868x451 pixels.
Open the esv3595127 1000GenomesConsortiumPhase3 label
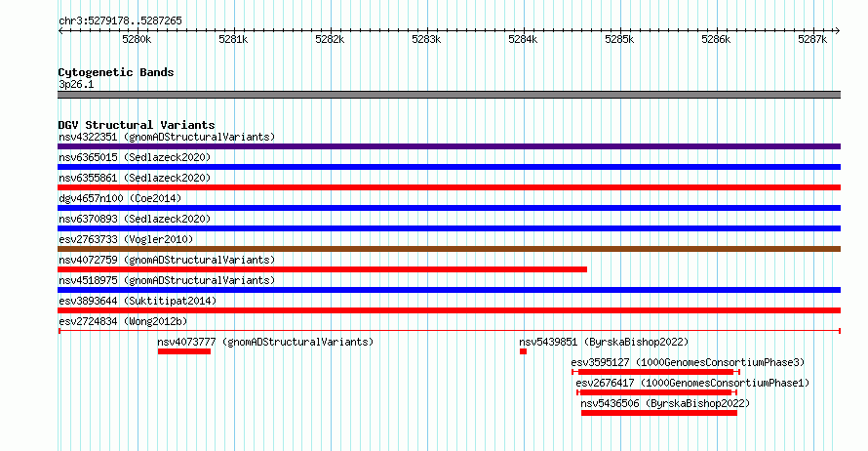688,362
